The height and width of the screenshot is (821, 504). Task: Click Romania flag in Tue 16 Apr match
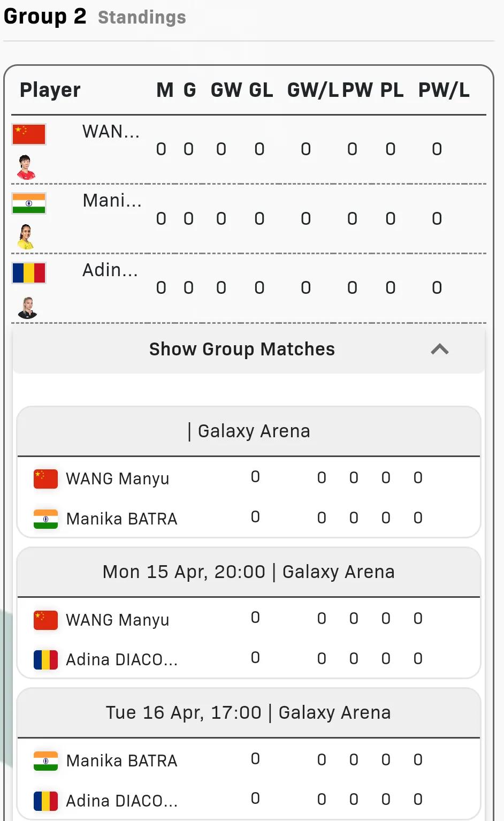click(45, 801)
